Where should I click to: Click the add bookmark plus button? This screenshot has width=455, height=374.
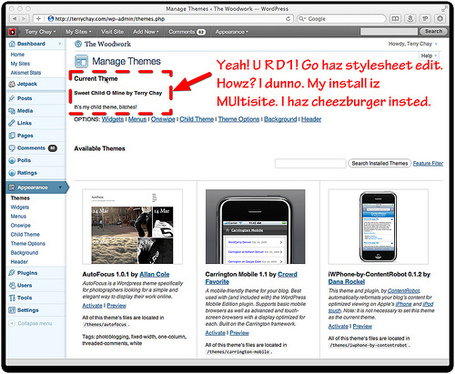click(38, 19)
